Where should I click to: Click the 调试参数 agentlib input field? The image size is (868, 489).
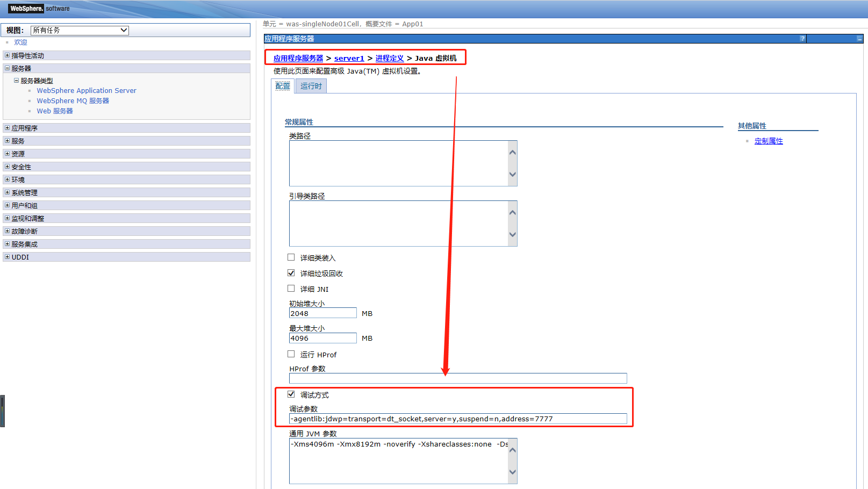coord(458,419)
